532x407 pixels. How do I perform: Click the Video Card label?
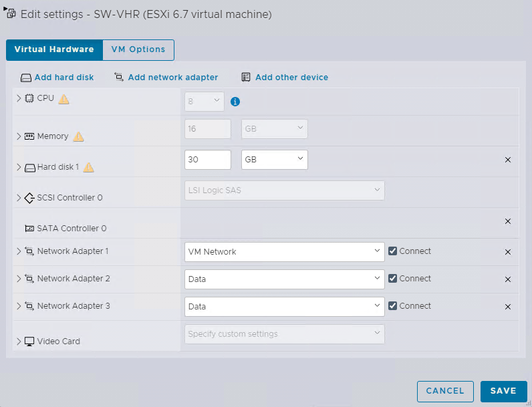click(59, 342)
